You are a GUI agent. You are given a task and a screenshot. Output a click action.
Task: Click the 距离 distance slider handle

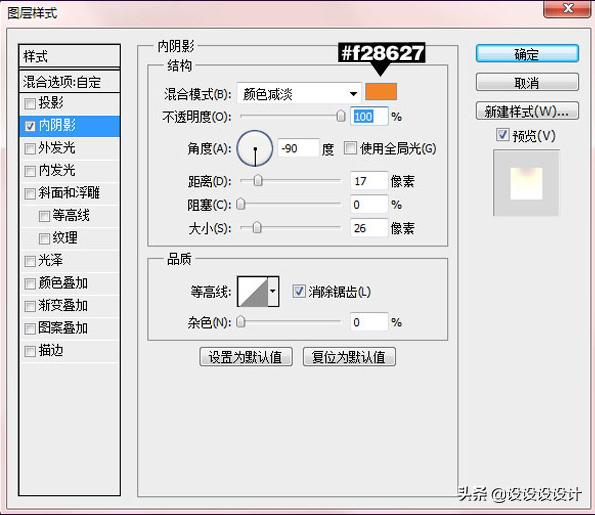(258, 181)
